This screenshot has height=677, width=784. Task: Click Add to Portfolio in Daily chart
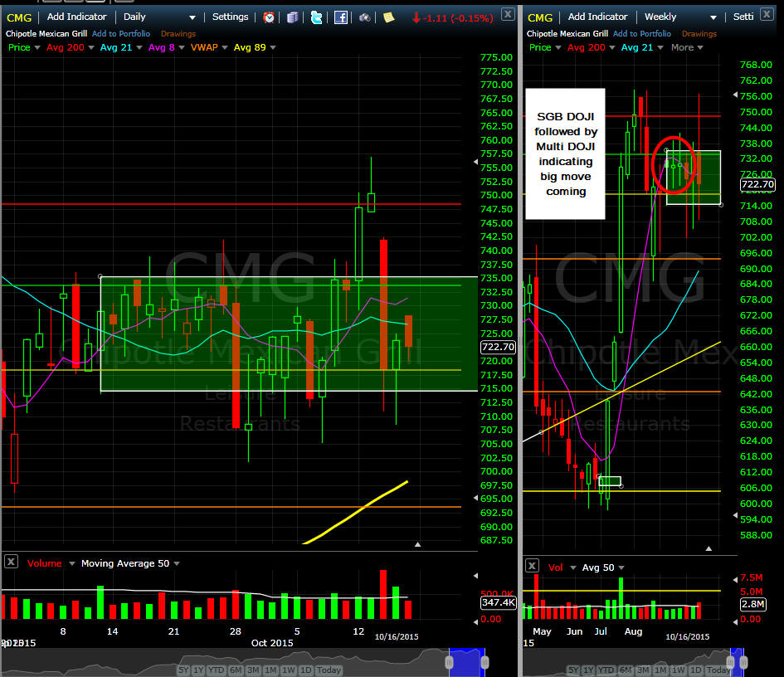point(121,33)
